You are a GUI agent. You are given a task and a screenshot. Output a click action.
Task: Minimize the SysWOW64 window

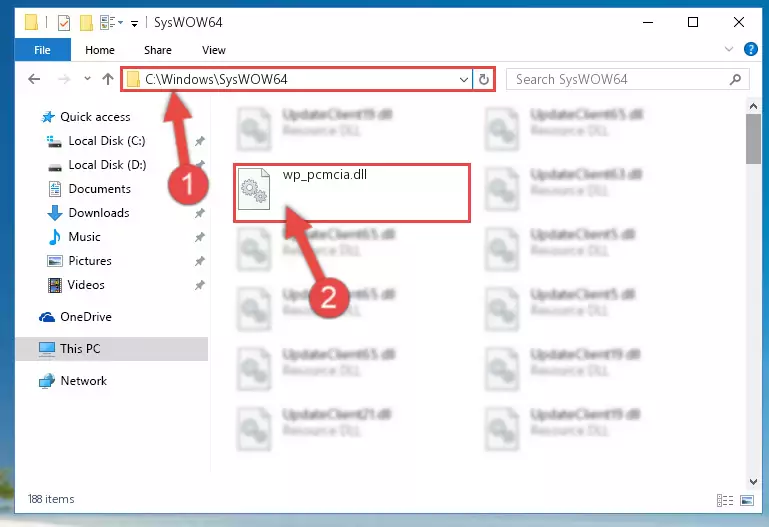tap(648, 22)
